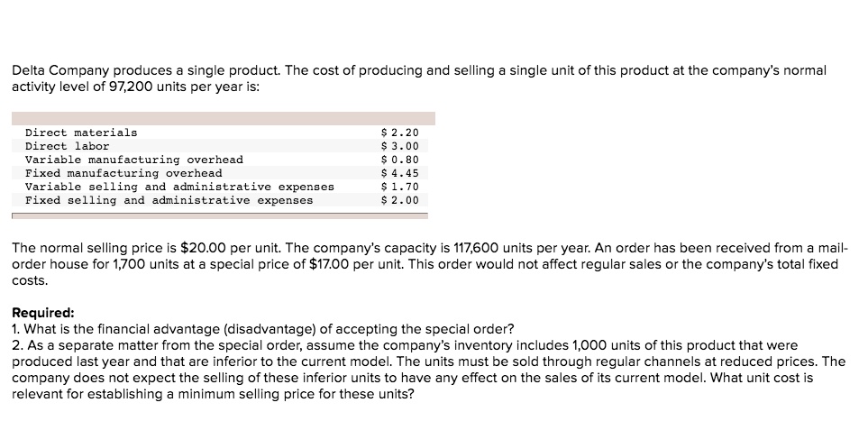This screenshot has width=868, height=421.
Task: Click the $3.00 direct labor value
Action: (399, 146)
